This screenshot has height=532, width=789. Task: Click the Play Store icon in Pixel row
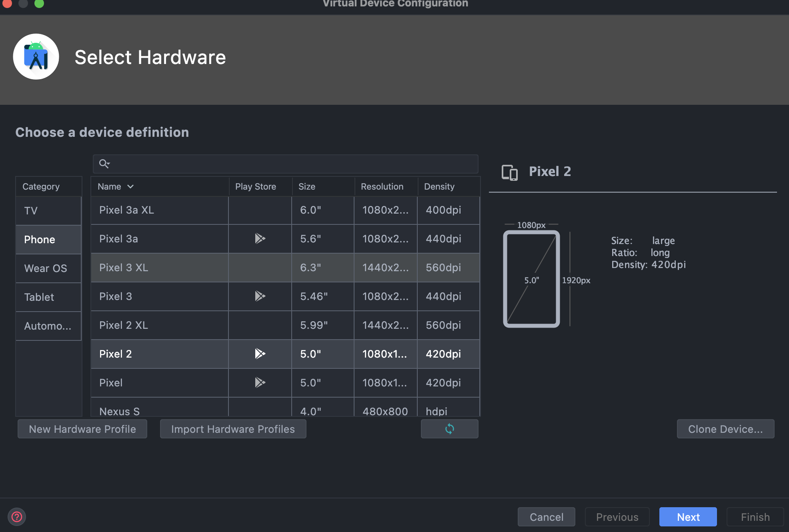point(260,383)
